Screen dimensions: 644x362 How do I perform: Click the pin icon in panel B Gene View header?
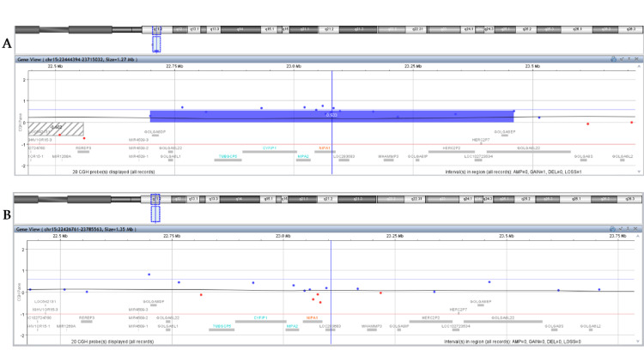[x=629, y=229]
